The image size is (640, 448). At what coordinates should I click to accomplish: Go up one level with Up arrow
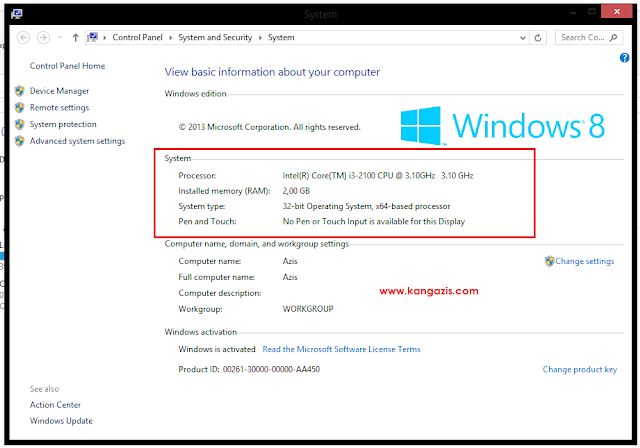tap(76, 38)
